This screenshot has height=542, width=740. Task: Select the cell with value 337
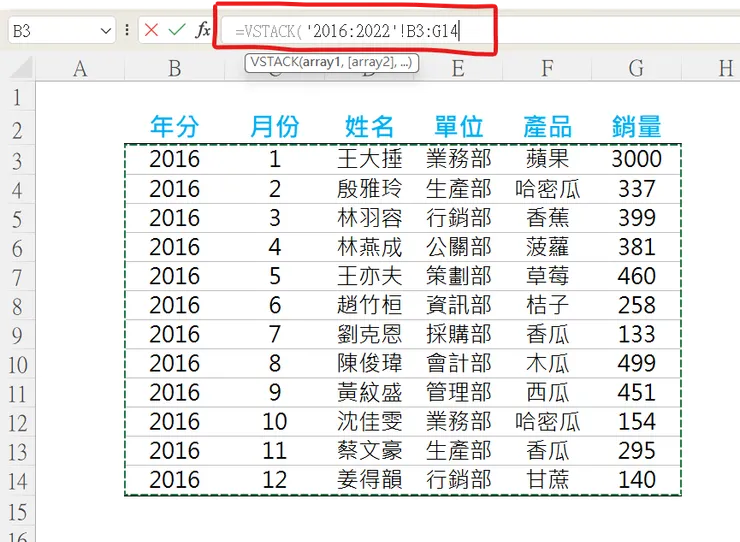(x=636, y=189)
